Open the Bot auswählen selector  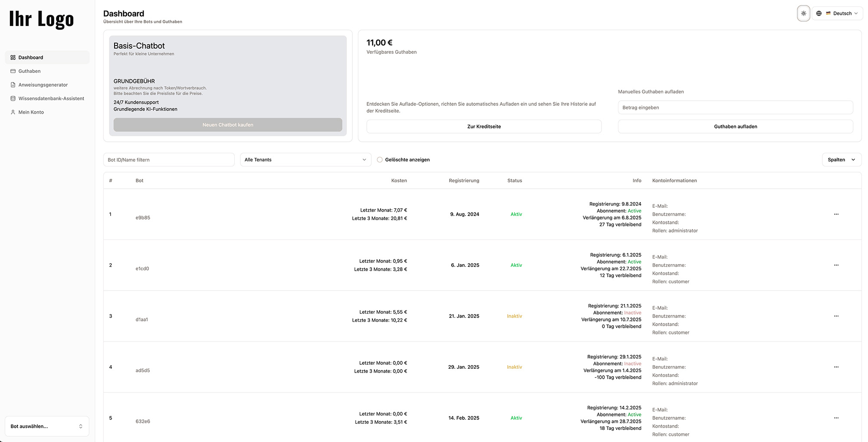[x=47, y=426]
